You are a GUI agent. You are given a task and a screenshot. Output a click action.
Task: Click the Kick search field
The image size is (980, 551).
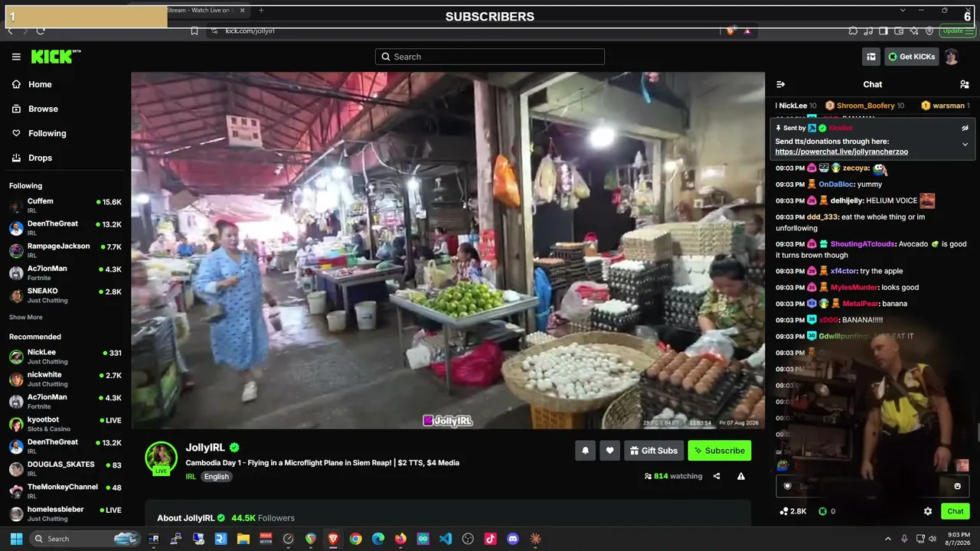(x=490, y=57)
